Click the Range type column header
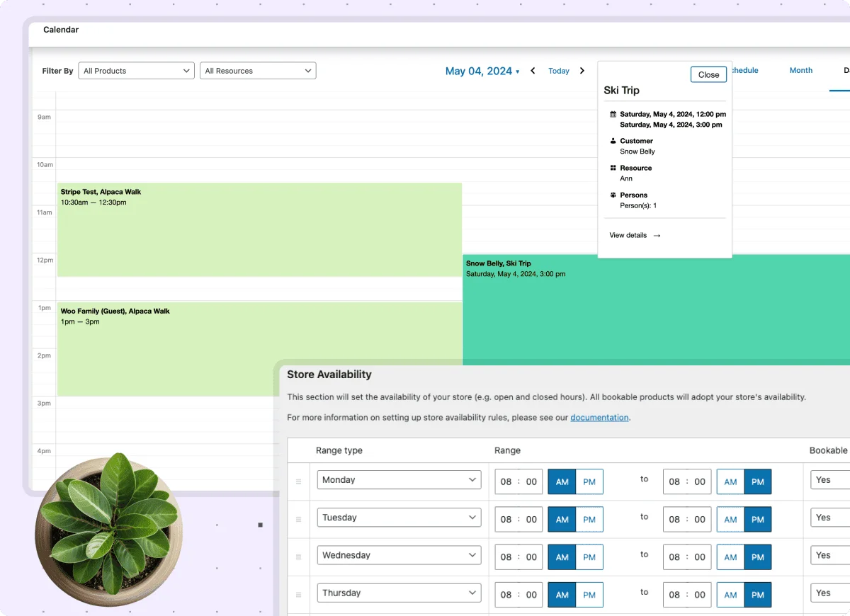Viewport: 850px width, 616px height. click(339, 450)
